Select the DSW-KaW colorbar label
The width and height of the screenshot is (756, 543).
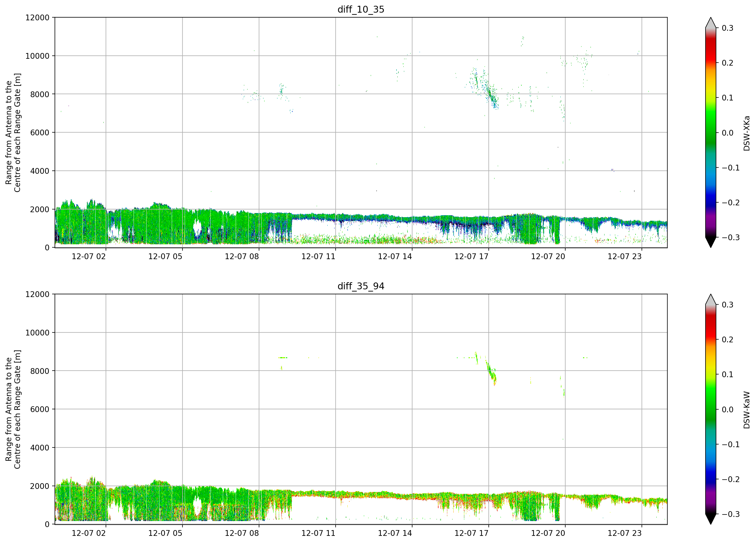click(746, 410)
